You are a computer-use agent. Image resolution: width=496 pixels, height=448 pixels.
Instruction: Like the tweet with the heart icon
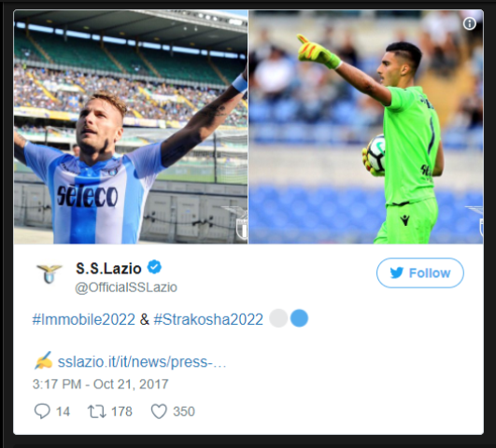[x=159, y=412]
